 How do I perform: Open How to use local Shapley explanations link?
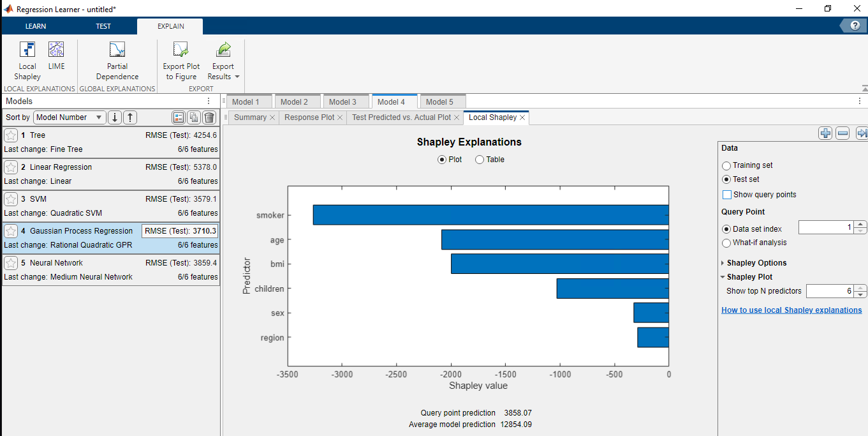[x=791, y=310]
